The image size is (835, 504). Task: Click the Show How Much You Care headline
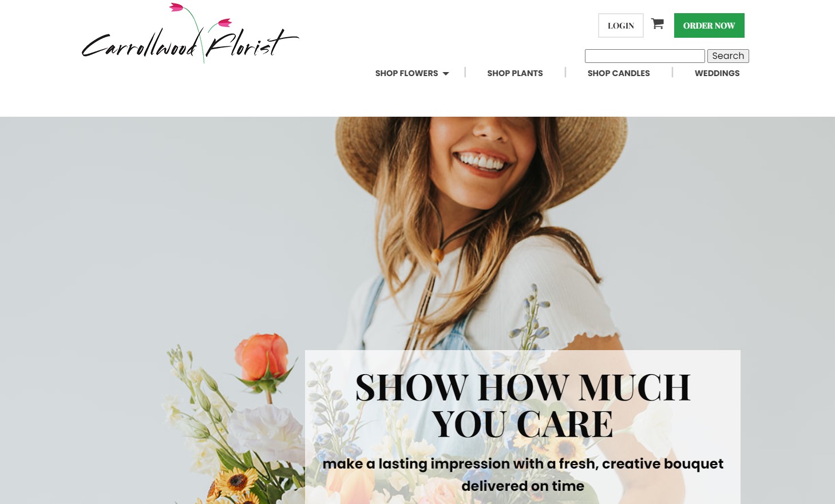click(523, 405)
